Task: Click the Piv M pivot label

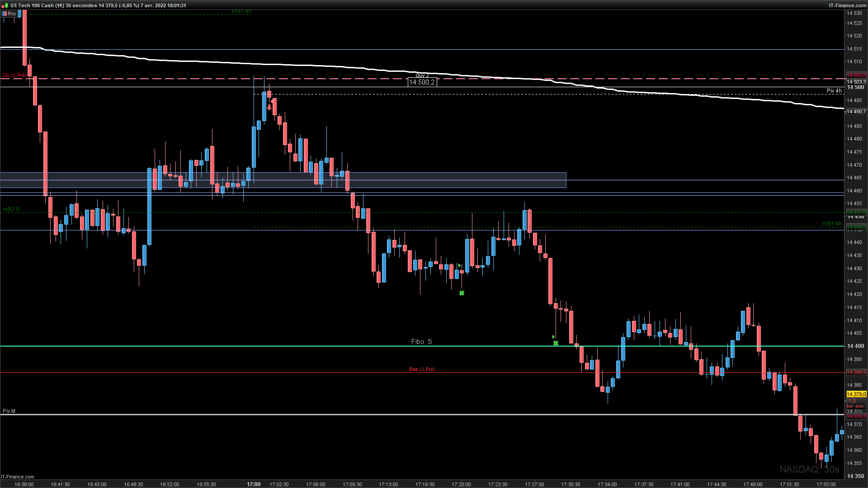Action: (x=9, y=411)
